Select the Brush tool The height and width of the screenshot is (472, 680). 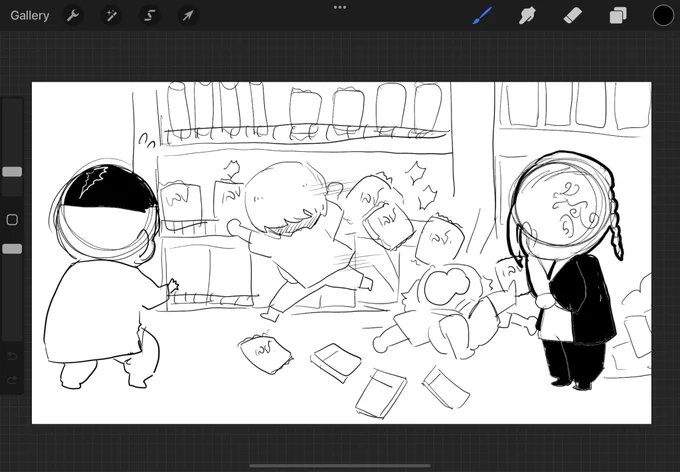(x=482, y=16)
